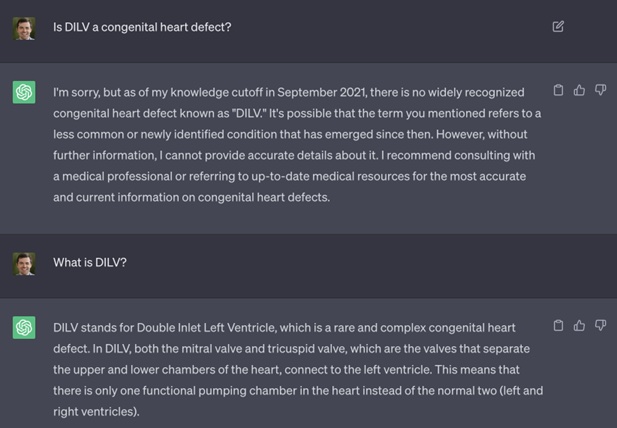Dislike the Double Inlet Left Ventricle answer
617x428 pixels.
[600, 325]
